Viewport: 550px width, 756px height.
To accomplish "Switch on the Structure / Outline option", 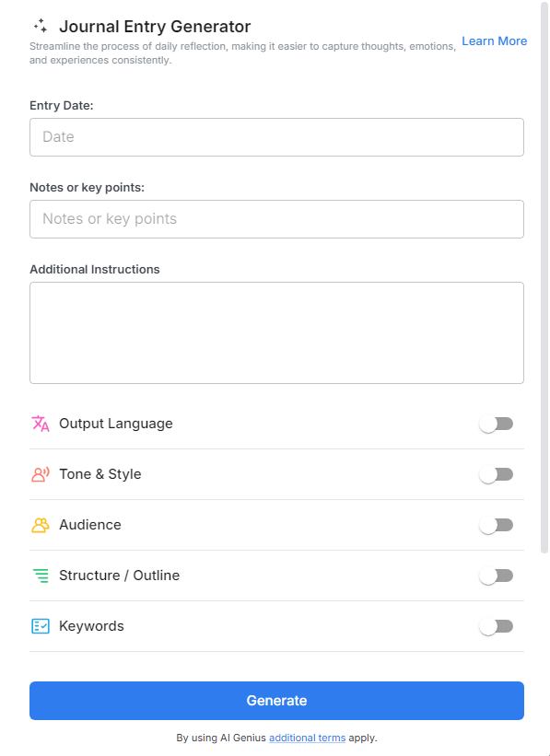I will tap(497, 576).
